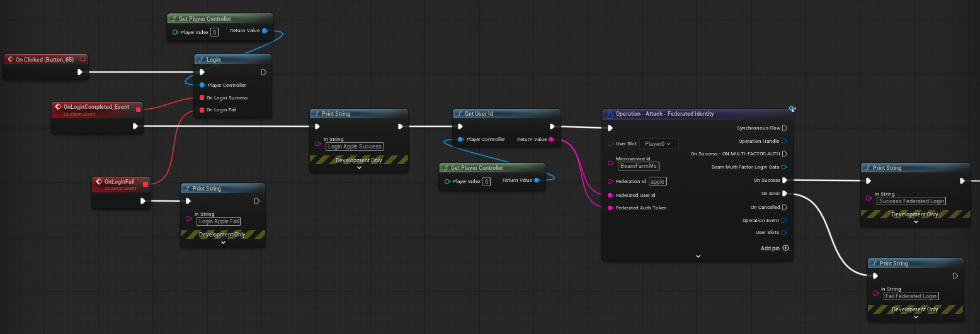This screenshot has height=334, width=980.
Task: Click the On Clicked (Button_65) exec output pin
Action: 80,72
